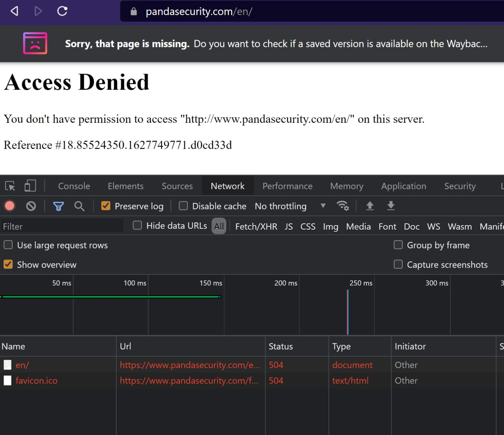The image size is (504, 435).
Task: Enable Use large request rows
Action: [8, 245]
